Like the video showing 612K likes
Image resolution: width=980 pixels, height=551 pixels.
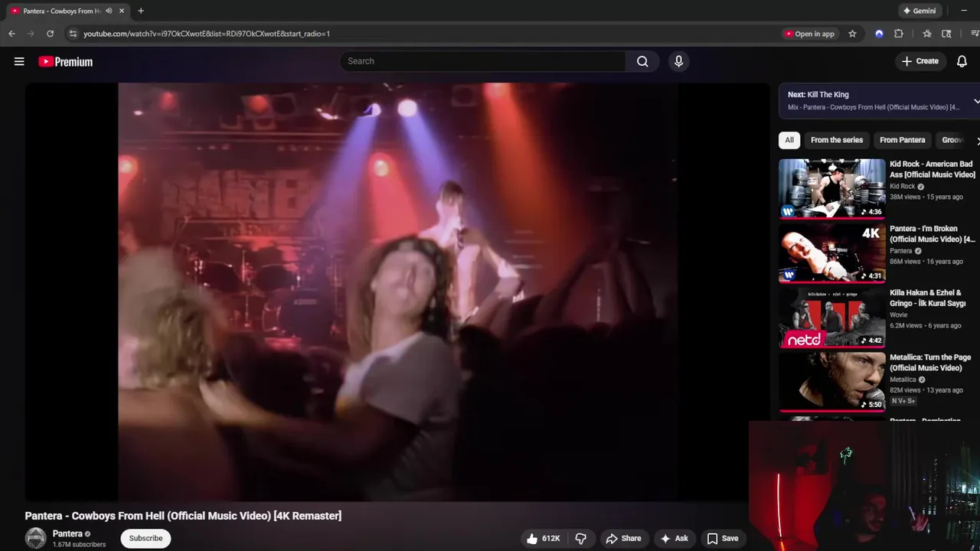(x=543, y=539)
